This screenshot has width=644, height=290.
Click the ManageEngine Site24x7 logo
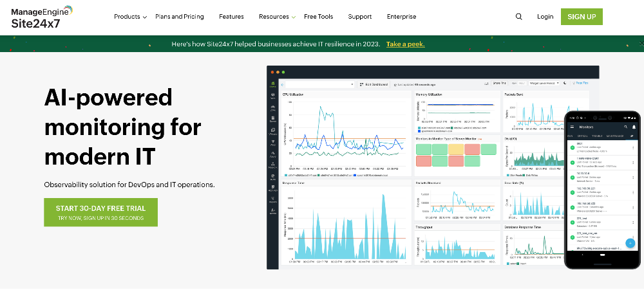(x=42, y=17)
